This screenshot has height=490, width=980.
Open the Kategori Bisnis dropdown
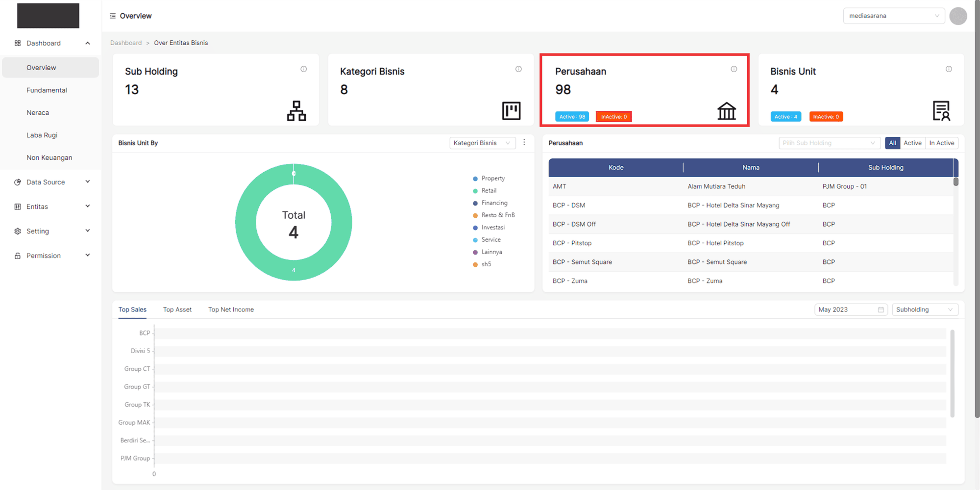482,143
